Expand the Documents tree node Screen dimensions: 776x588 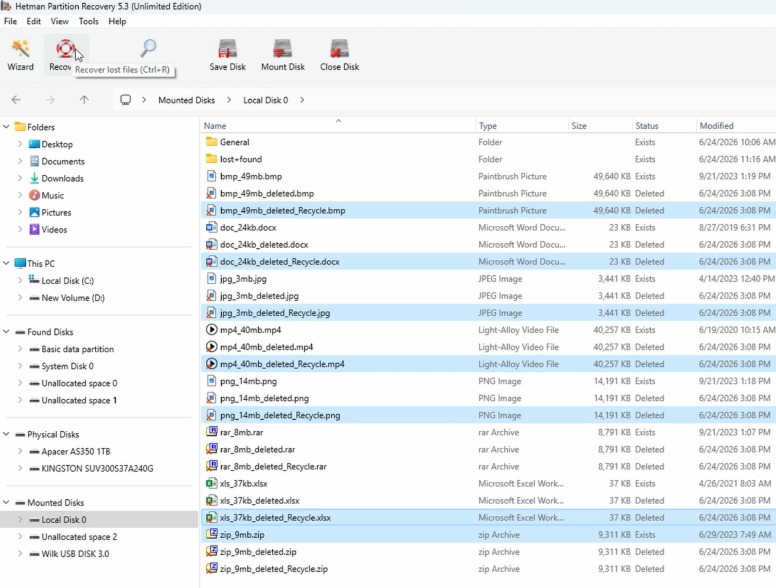pos(20,161)
